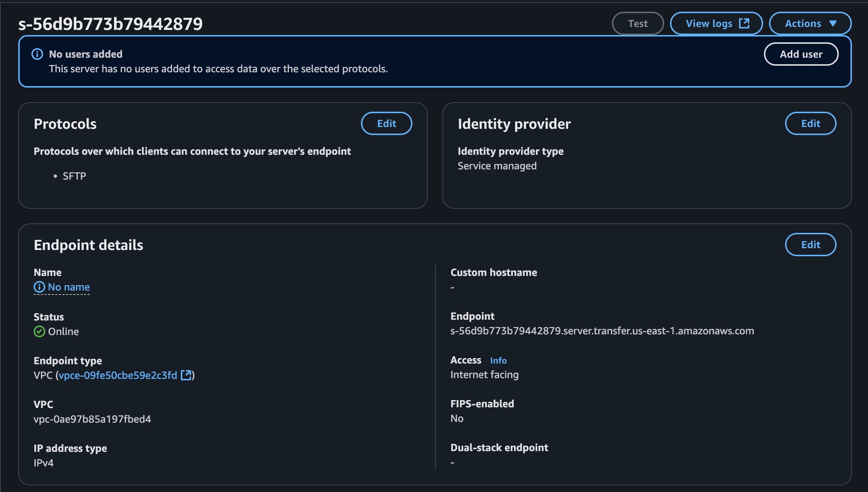
Task: Click the Test button
Action: (637, 23)
